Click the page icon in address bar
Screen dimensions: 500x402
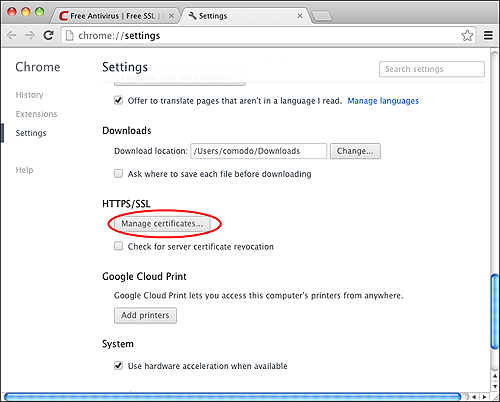click(x=69, y=35)
